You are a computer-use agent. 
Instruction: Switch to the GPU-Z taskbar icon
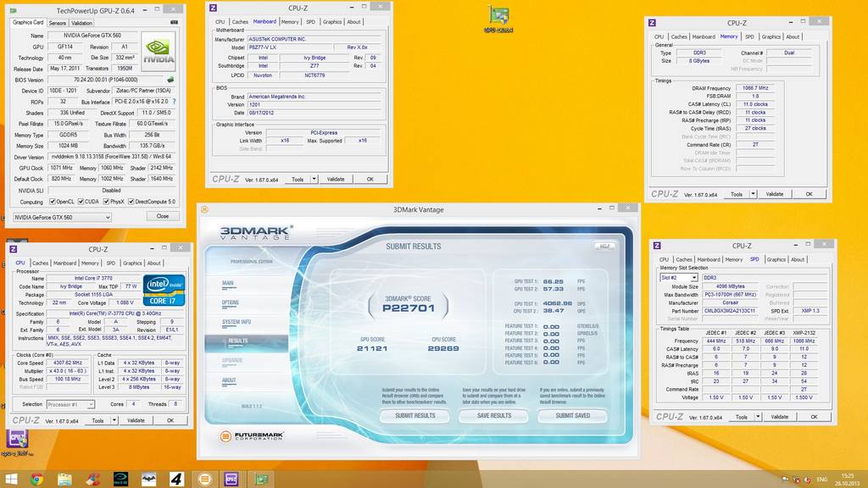[261, 480]
